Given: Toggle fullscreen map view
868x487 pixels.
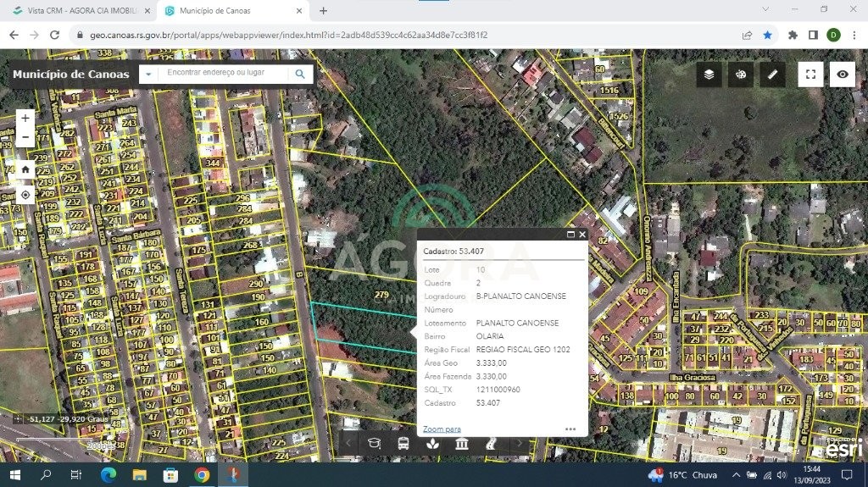Looking at the screenshot, I should 810,75.
